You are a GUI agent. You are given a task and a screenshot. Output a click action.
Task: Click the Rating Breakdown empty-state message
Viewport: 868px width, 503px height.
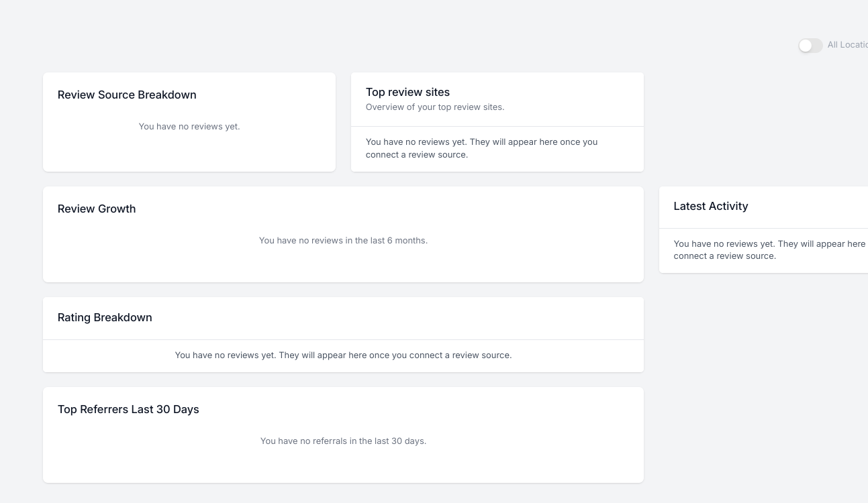(x=343, y=355)
